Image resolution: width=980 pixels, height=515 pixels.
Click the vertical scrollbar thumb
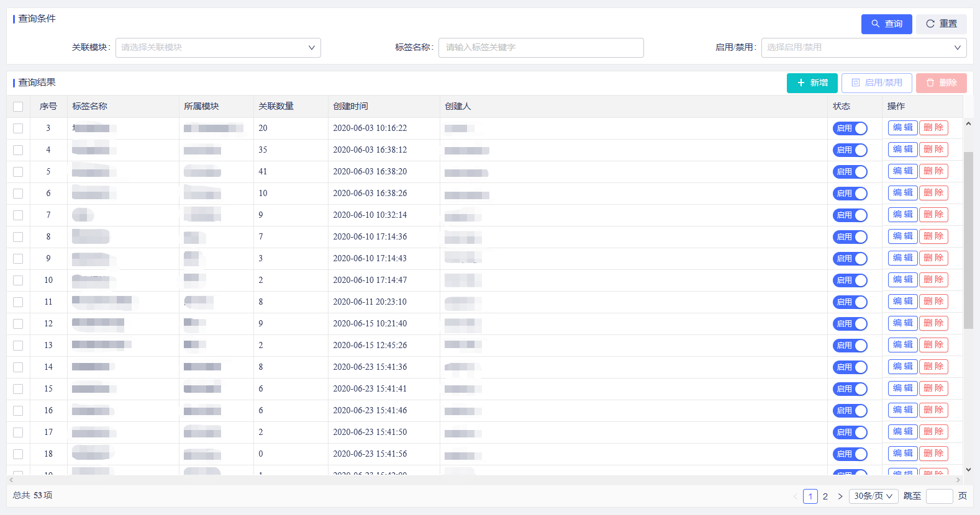click(968, 240)
